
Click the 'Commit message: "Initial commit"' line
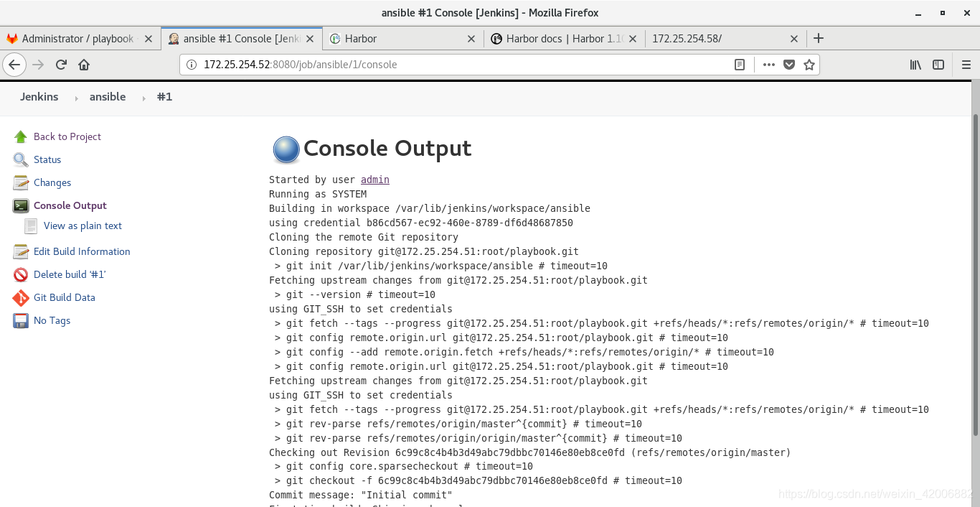(x=361, y=496)
